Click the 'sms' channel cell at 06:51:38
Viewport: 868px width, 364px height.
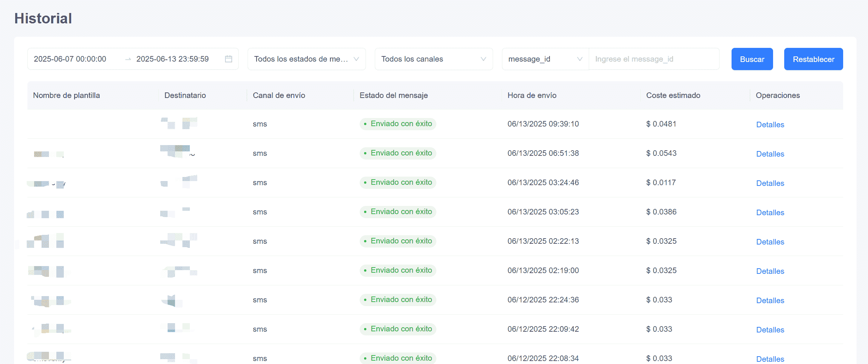[260, 153]
